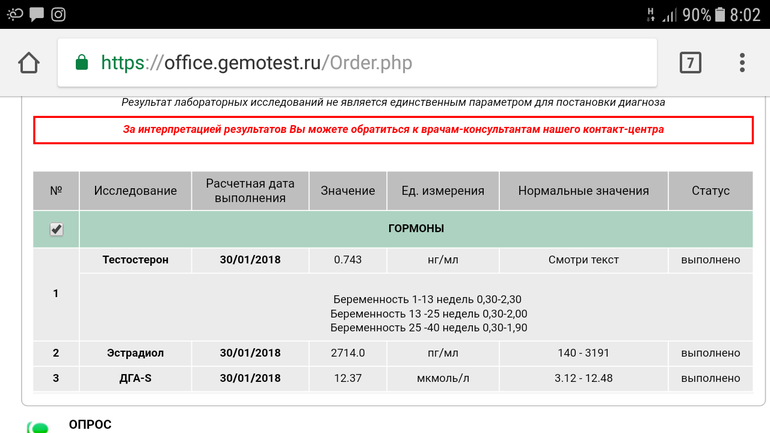Open the tab switcher showing 7 tabs
770x433 pixels.
pyautogui.click(x=690, y=63)
